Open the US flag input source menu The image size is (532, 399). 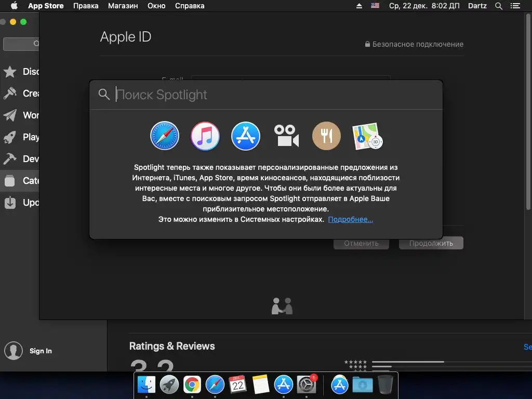click(x=375, y=6)
